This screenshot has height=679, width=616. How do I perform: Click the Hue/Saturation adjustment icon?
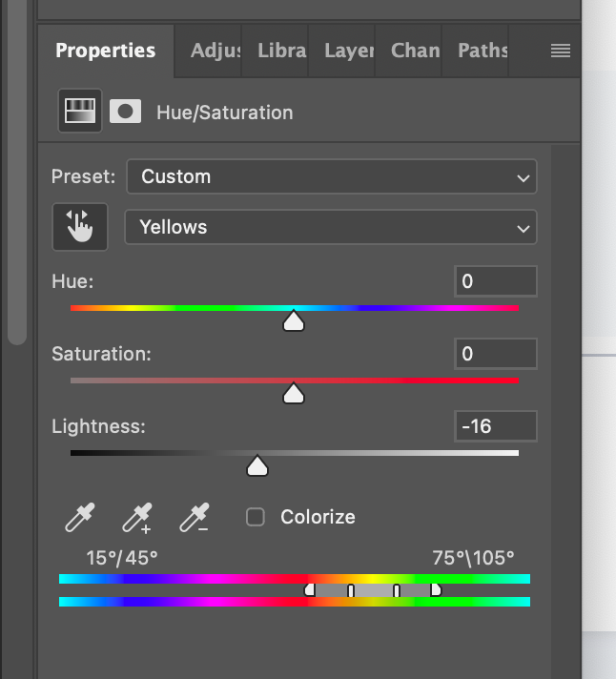coord(80,111)
